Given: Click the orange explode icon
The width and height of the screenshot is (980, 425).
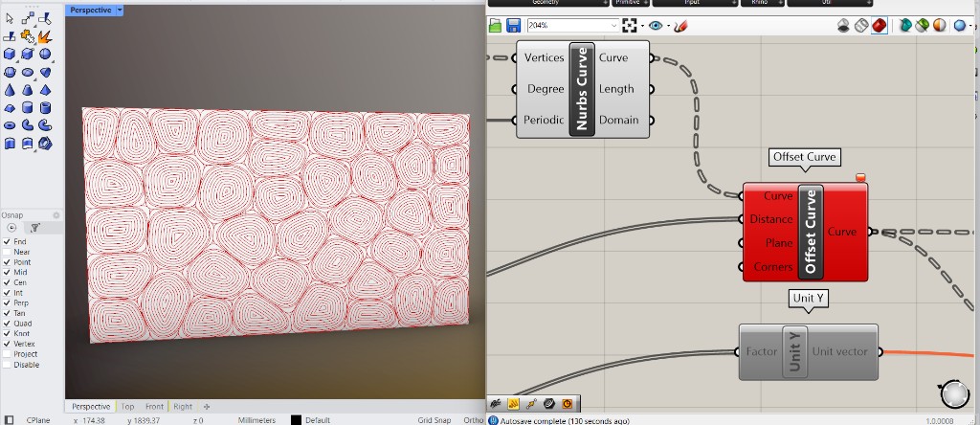Looking at the screenshot, I should 45,37.
